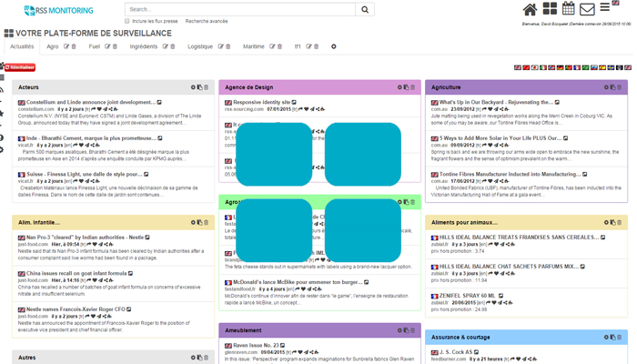Delete the Maritime tab trash icon
637x364 pixels.
(279, 46)
